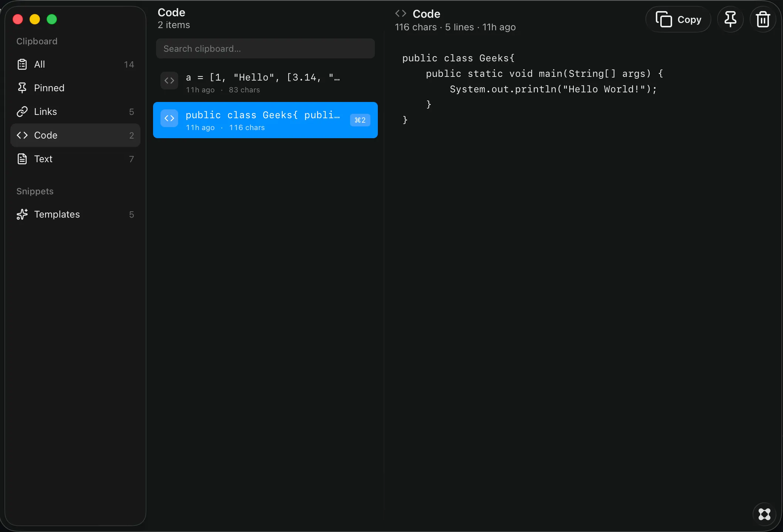Click the Code brackets icon in sidebar

point(22,135)
